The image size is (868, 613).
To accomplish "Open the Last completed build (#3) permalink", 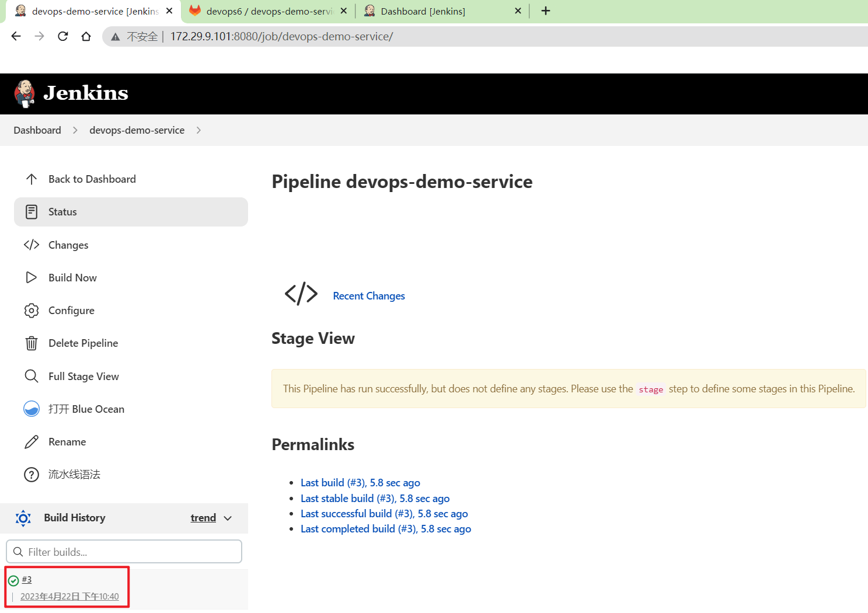I will pyautogui.click(x=386, y=529).
